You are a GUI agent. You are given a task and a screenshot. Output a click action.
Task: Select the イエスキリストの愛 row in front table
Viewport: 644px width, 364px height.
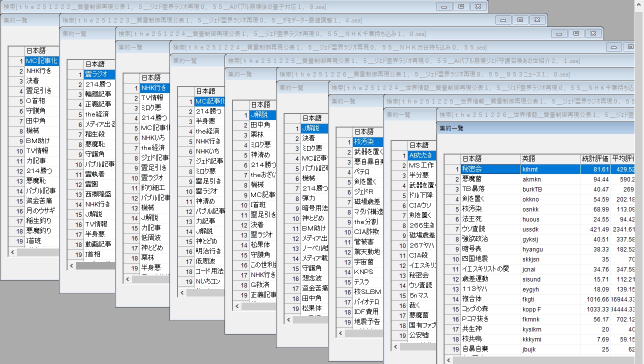(x=485, y=269)
